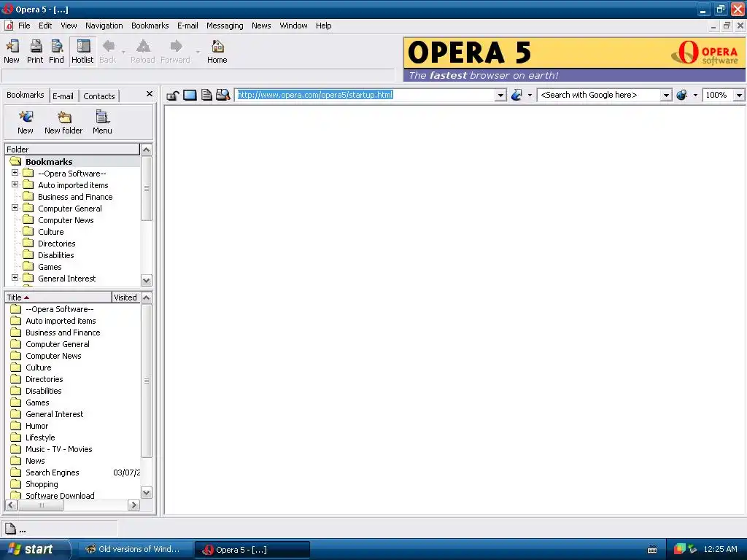Click the New folder icon in hotlist
Screen dimensions: 747x560
tap(64, 117)
